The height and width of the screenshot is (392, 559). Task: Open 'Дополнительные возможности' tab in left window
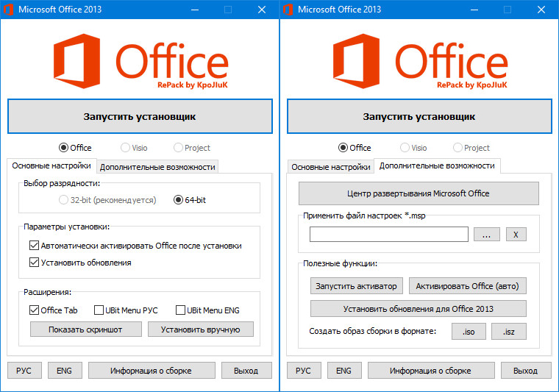[157, 167]
